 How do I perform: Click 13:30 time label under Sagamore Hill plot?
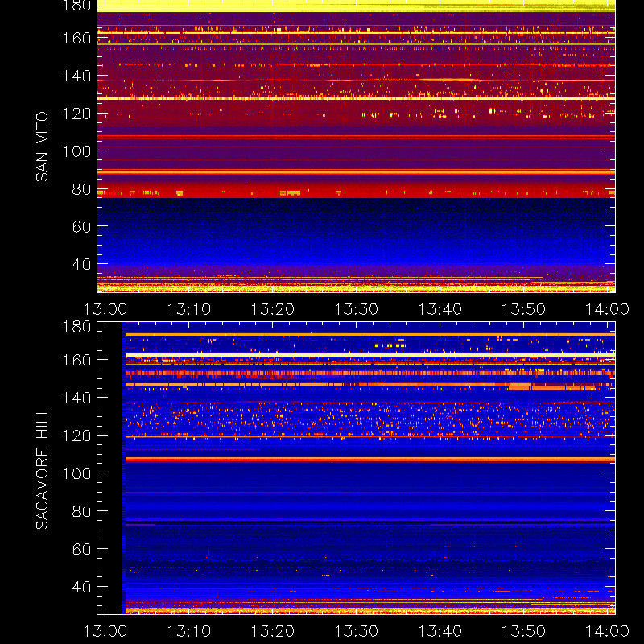[x=357, y=631]
